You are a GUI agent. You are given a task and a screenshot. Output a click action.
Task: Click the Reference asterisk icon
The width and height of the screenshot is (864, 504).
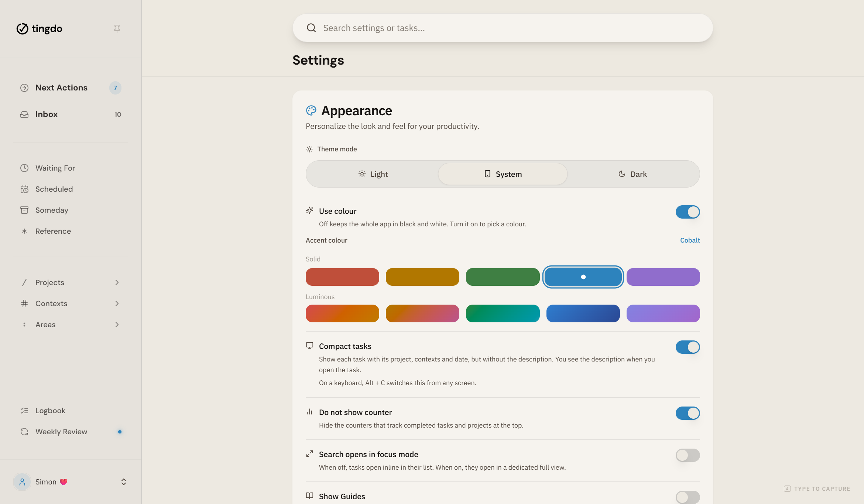(24, 231)
